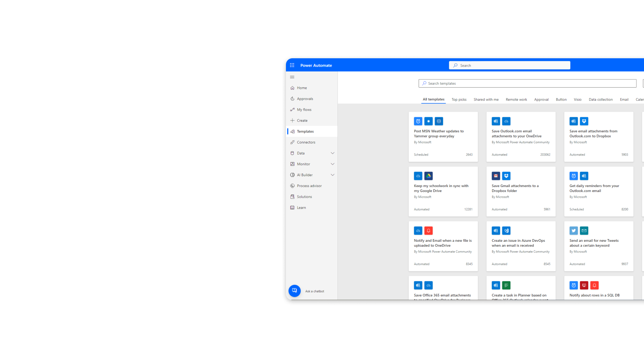Open the Visio tab
Image resolution: width=644 pixels, height=358 pixels.
578,99
